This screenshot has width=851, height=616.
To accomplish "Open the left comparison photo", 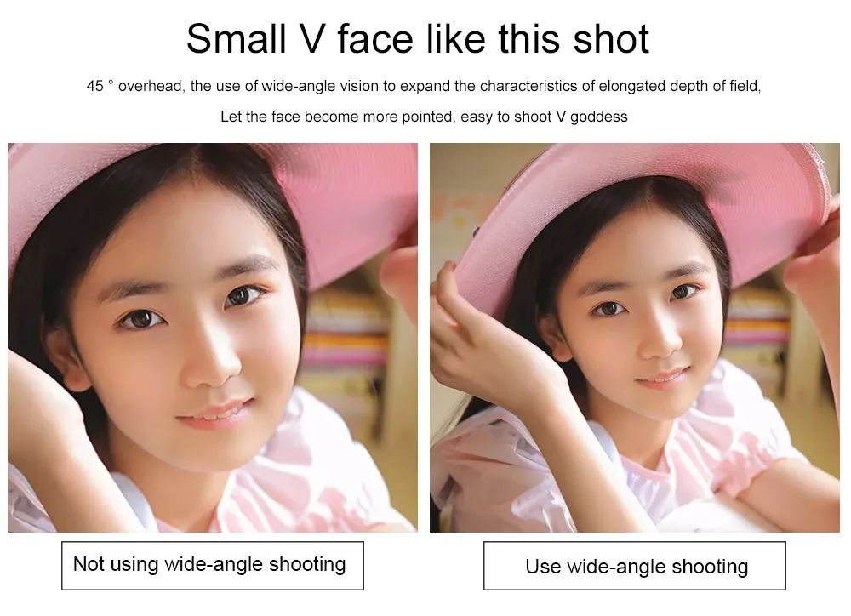I will (x=212, y=337).
